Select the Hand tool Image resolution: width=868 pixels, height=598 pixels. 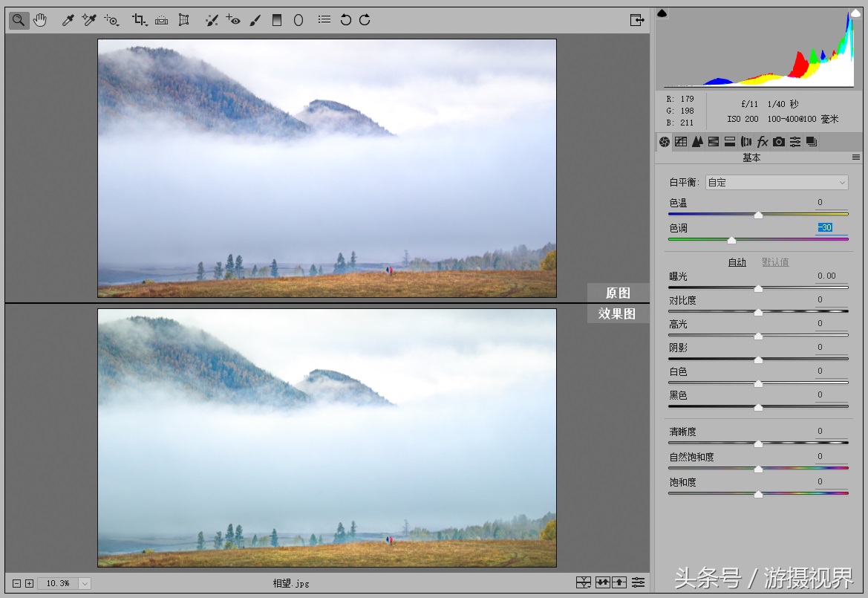[x=40, y=20]
